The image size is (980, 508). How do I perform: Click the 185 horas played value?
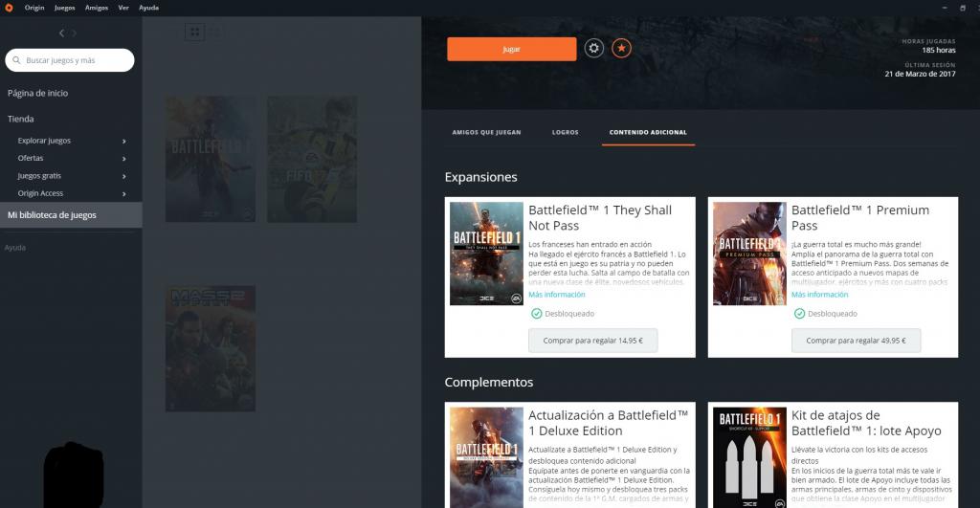point(939,50)
